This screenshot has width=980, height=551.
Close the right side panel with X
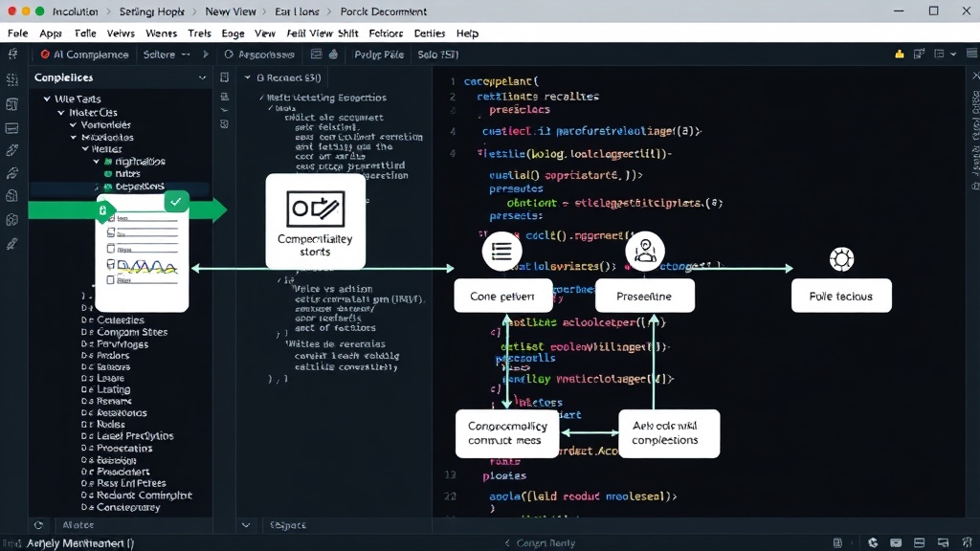click(975, 76)
